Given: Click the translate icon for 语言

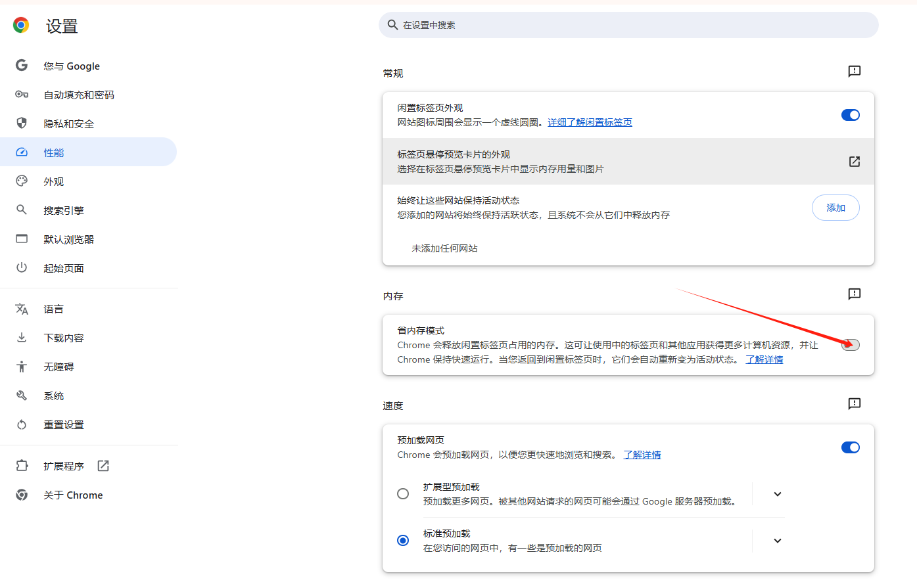Looking at the screenshot, I should click(x=22, y=309).
